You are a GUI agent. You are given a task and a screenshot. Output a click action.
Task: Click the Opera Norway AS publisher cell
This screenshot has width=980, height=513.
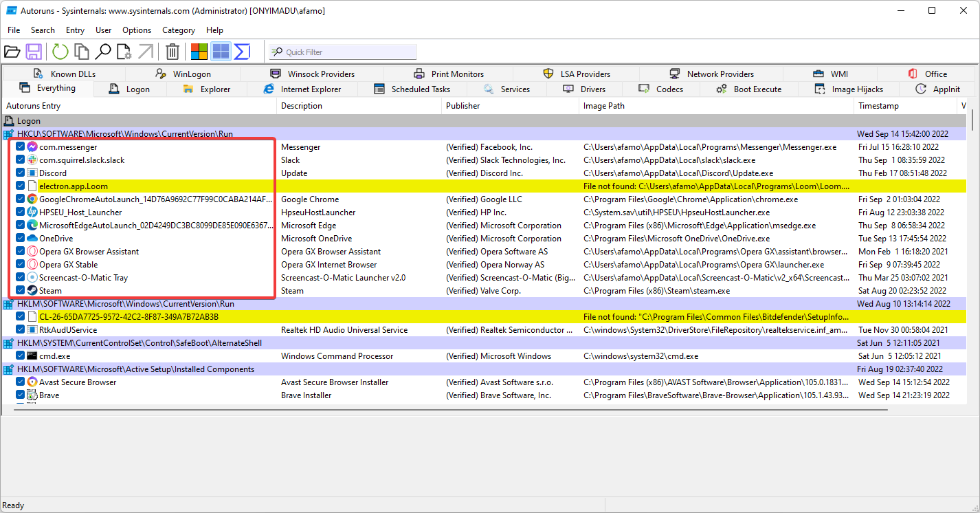point(495,265)
